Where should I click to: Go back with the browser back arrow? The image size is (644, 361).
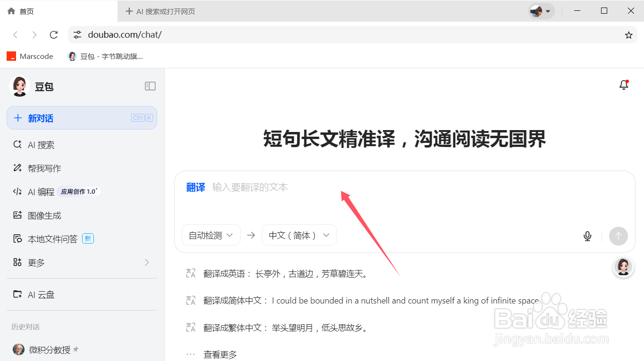pos(16,35)
